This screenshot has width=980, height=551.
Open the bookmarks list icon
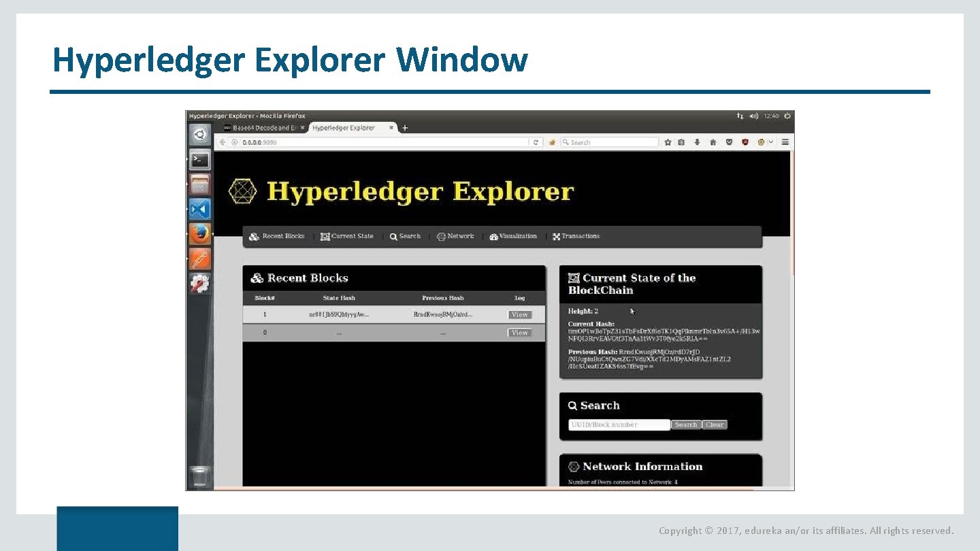pos(682,142)
